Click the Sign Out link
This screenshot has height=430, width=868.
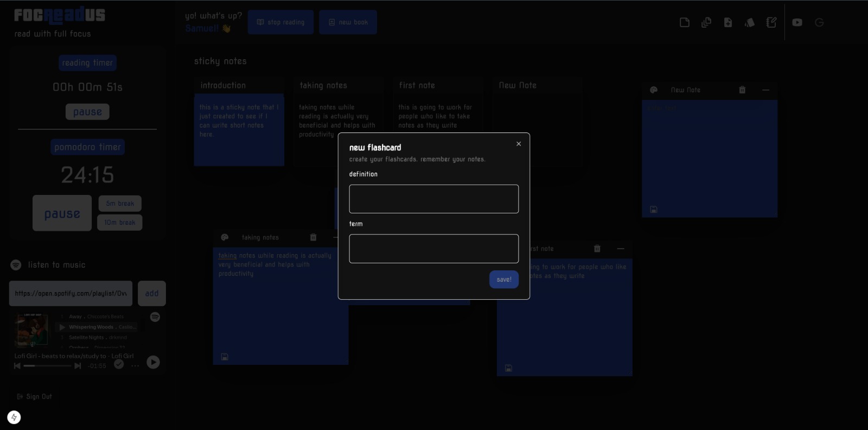(x=35, y=396)
